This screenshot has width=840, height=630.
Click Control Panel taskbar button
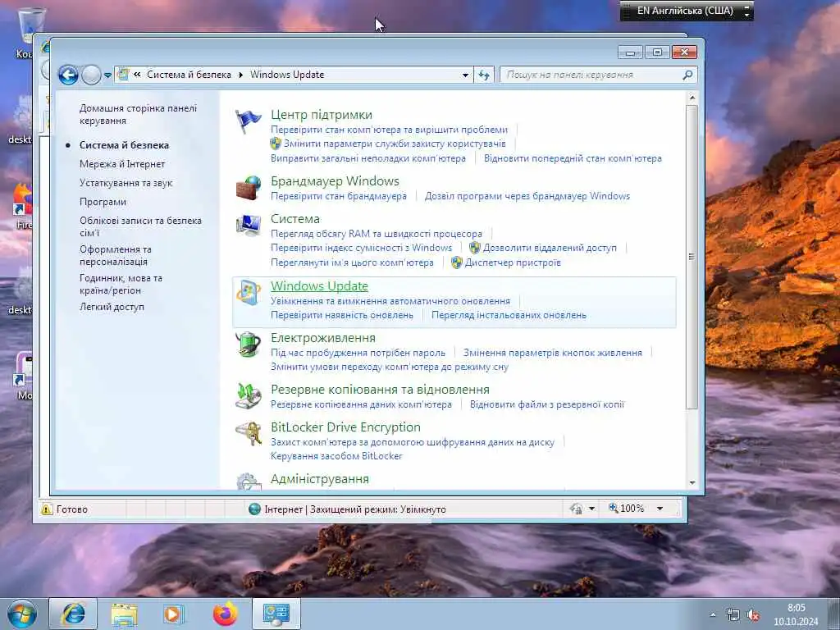pos(276,614)
